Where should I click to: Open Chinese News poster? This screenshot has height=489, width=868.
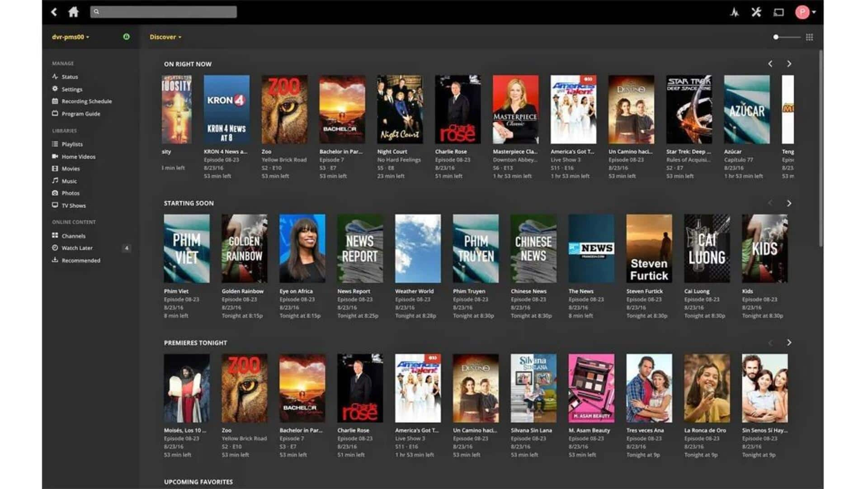533,249
